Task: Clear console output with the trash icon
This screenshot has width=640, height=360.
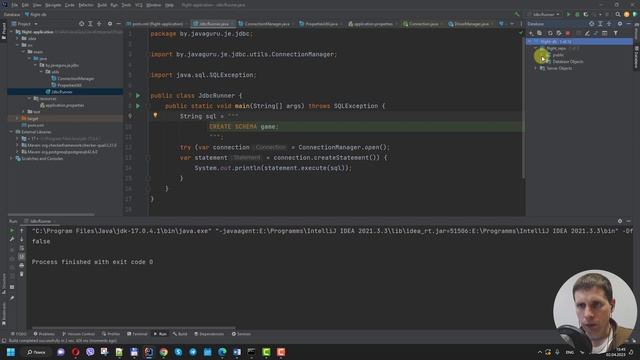Action: tap(22, 274)
